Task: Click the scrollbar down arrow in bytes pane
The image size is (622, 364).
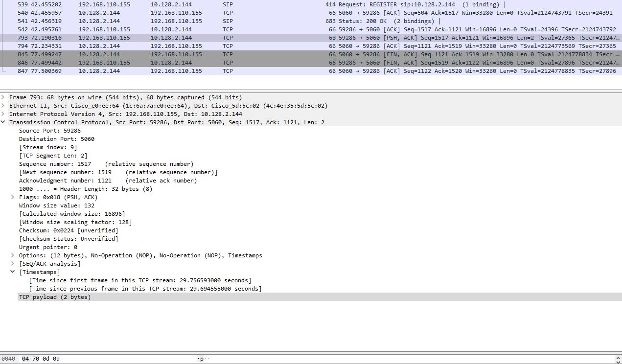Action: (x=619, y=361)
